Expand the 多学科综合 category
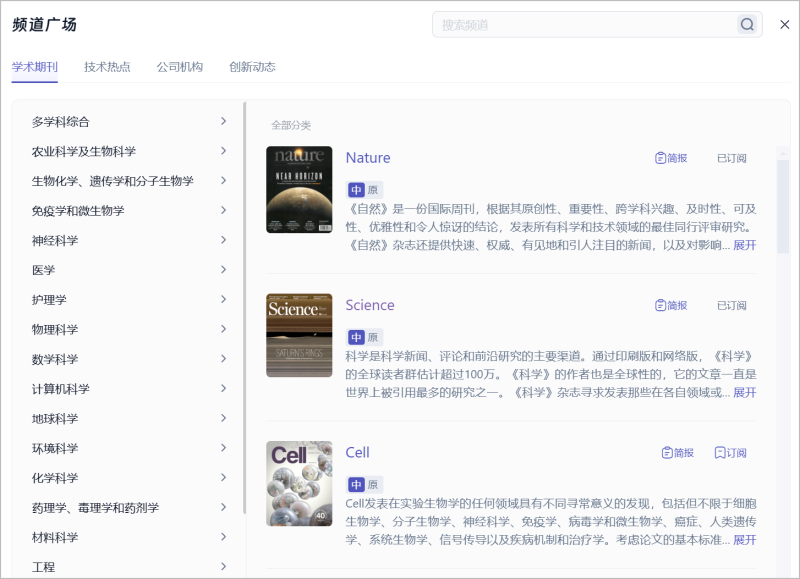800x579 pixels. 223,122
